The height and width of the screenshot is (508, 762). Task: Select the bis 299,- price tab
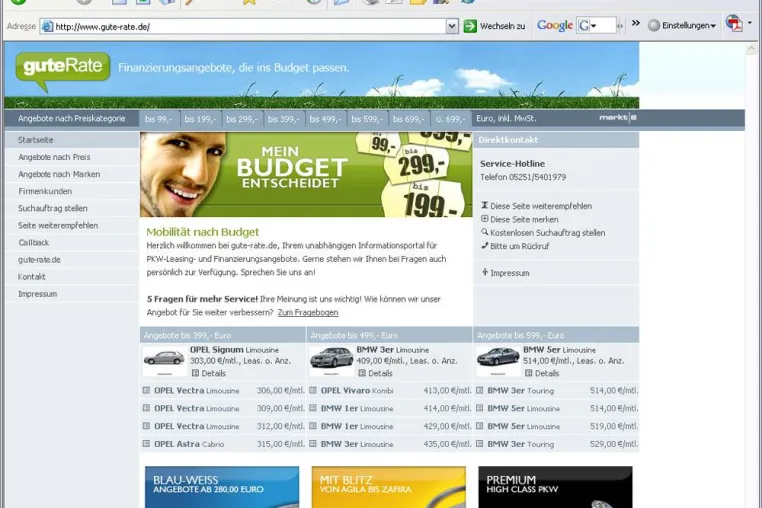pyautogui.click(x=242, y=119)
